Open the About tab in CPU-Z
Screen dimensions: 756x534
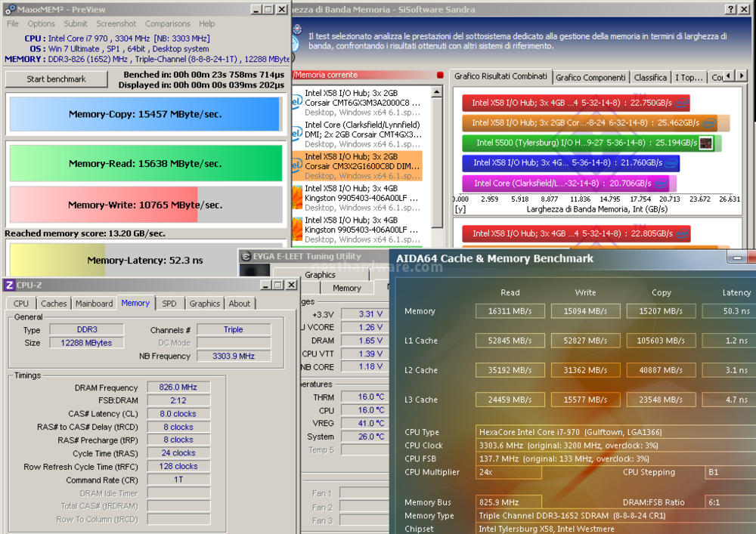(240, 304)
